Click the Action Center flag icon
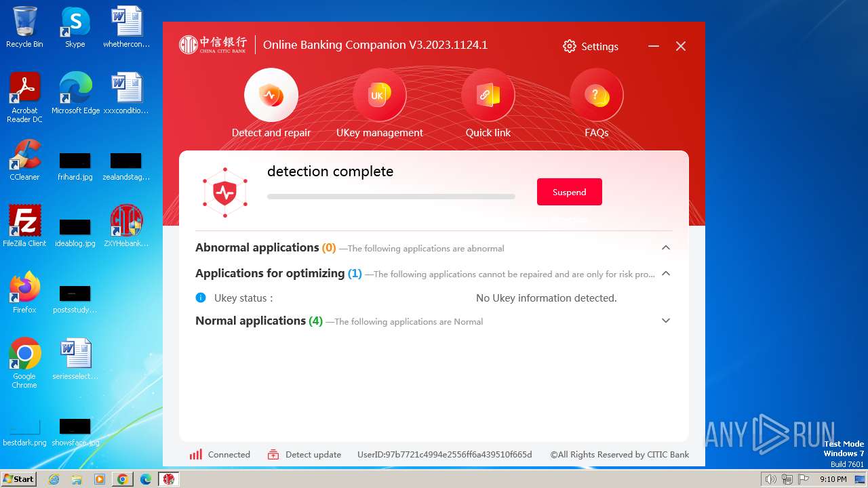Viewport: 868px width, 488px height. tap(804, 479)
